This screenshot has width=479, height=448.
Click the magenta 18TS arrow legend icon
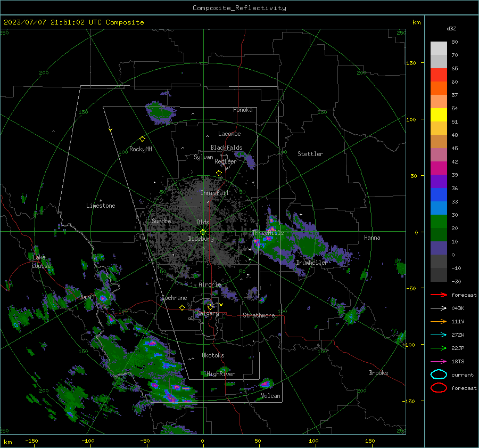439,362
